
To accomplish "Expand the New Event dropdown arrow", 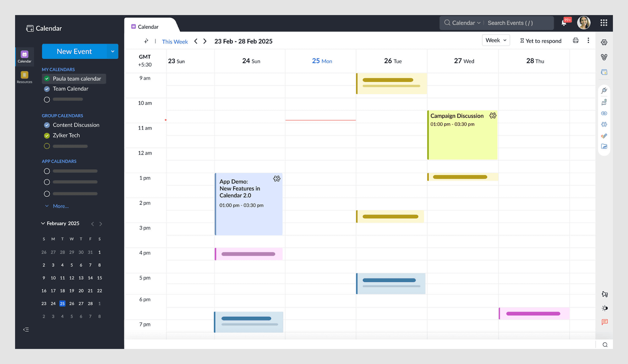I will point(113,51).
